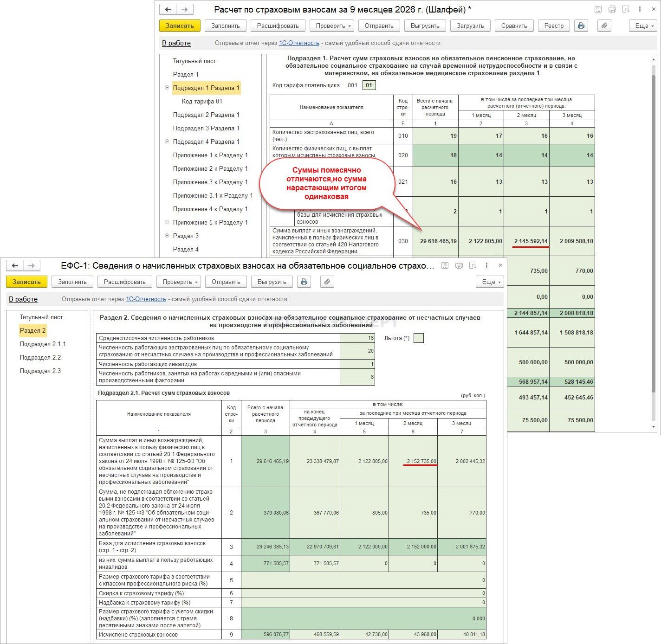This screenshot has height=644, width=661.
Task: Click the printer button in the ЕФС-1 toolbar
Action: point(304,282)
